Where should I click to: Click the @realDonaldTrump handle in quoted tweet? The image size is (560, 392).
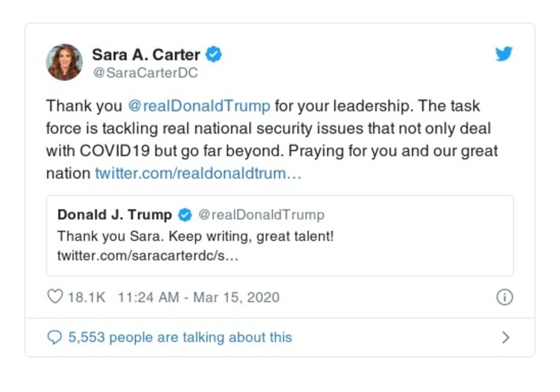261,214
